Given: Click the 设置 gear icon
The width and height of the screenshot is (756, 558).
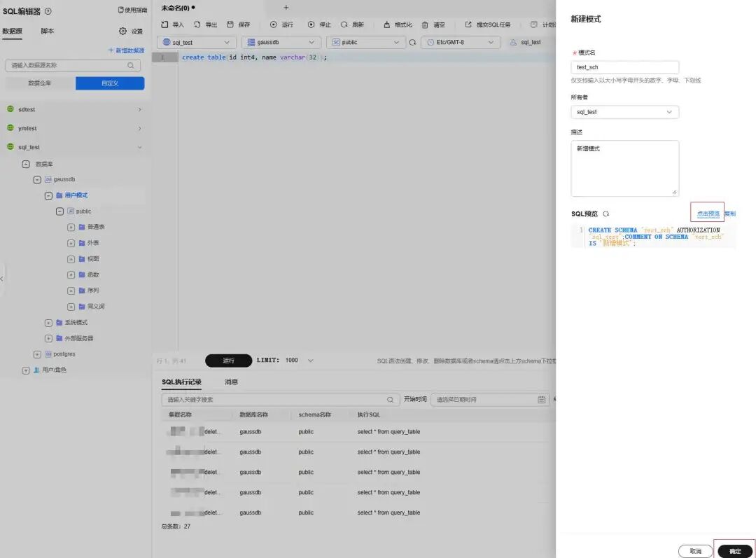Looking at the screenshot, I should click(x=123, y=31).
